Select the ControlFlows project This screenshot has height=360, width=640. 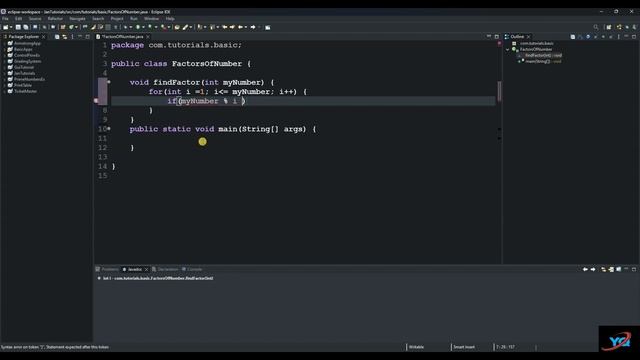tap(27, 55)
